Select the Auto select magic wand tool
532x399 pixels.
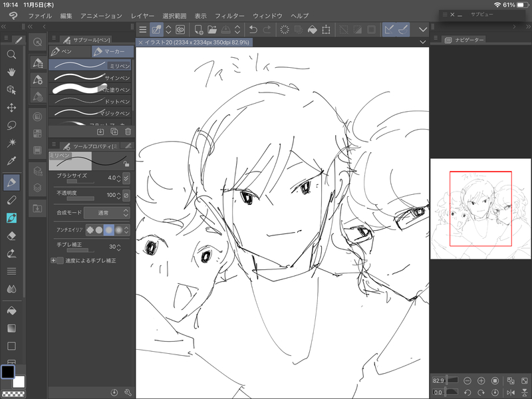tap(11, 143)
